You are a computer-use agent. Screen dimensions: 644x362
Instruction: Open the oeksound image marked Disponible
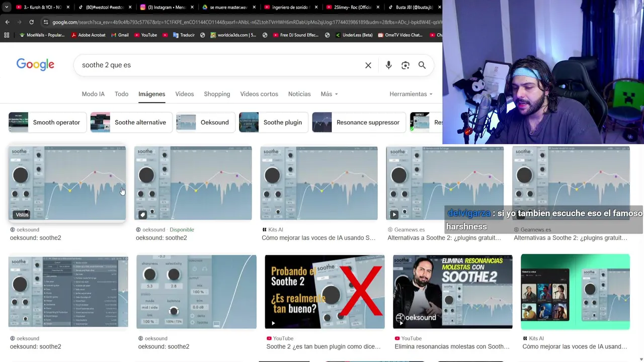(x=193, y=183)
